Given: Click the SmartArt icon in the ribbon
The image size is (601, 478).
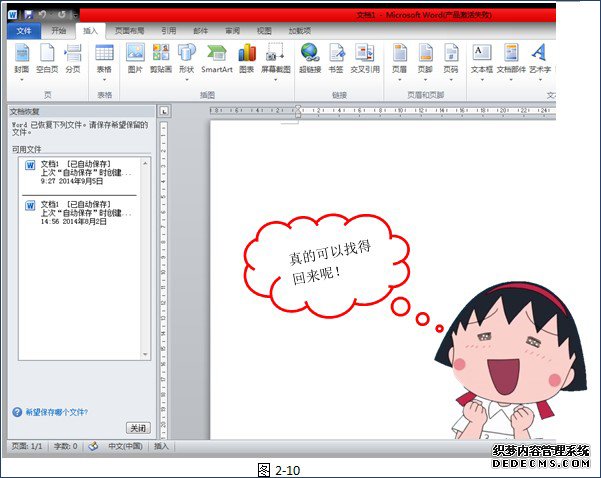Looking at the screenshot, I should (216, 58).
